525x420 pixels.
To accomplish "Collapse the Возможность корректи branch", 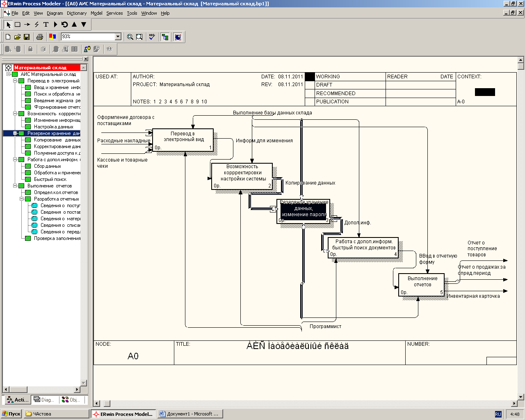I will pyautogui.click(x=15, y=114).
